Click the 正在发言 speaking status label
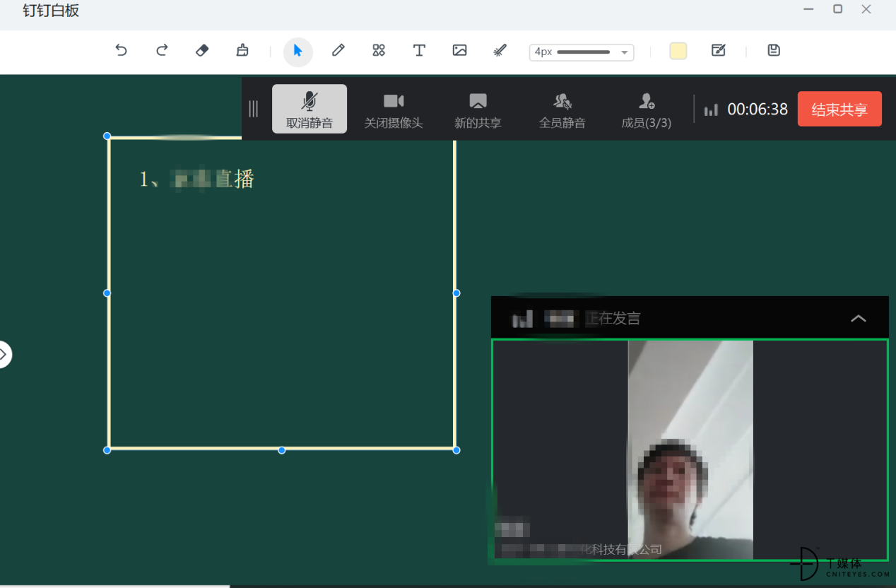The image size is (896, 588). coord(613,319)
